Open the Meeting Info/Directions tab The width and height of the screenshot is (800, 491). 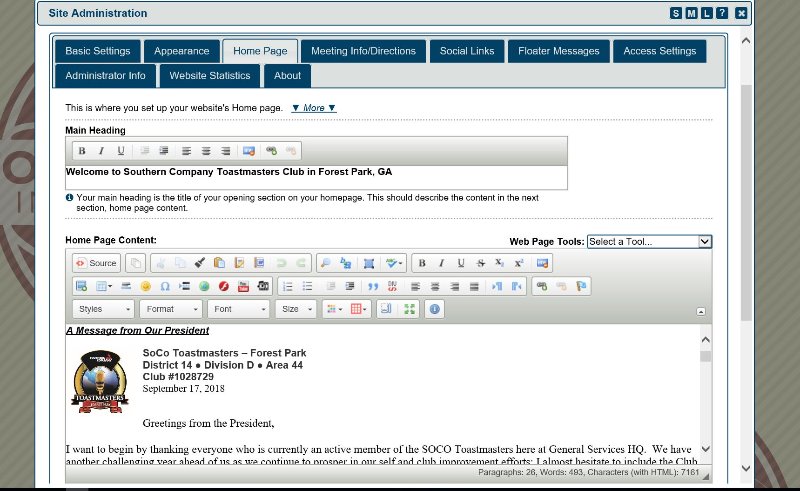pos(363,51)
